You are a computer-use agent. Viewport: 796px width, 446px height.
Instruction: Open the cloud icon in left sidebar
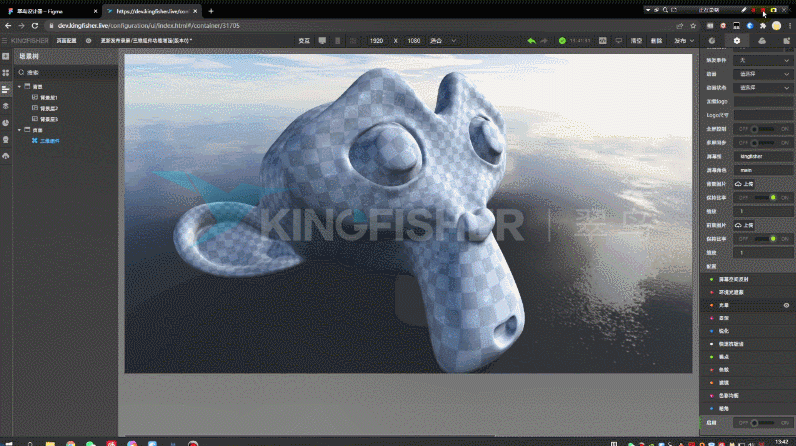[x=6, y=156]
